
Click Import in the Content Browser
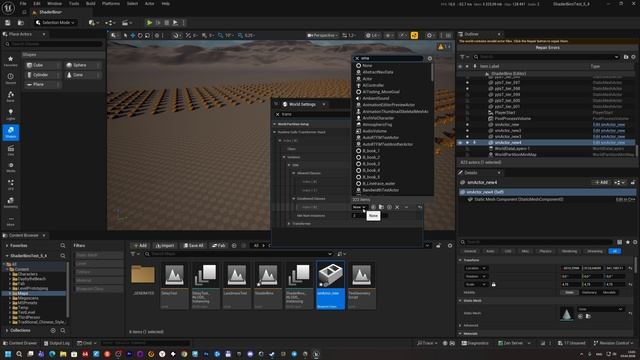pyautogui.click(x=165, y=245)
